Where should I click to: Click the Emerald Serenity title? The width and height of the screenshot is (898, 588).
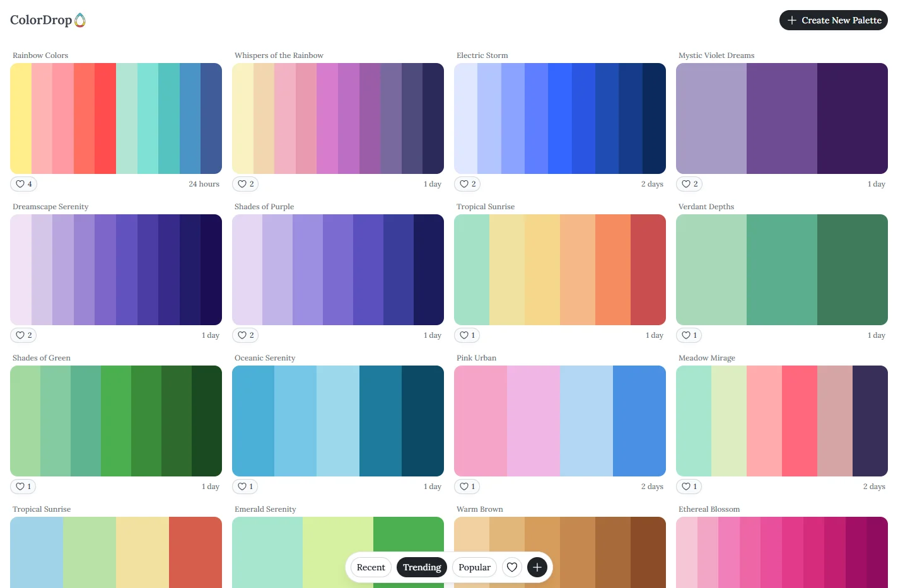(x=265, y=509)
